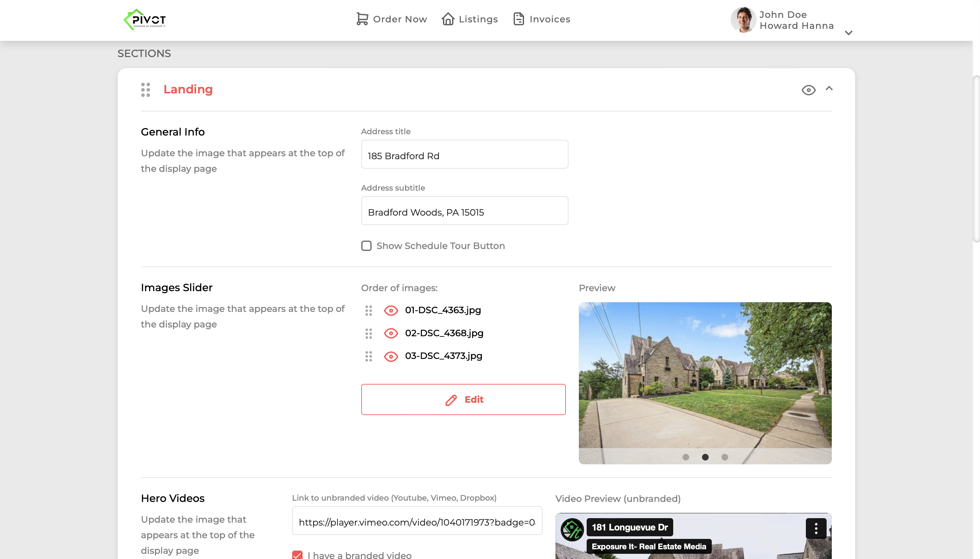Click drag handle for 01-DSC_4363.jpg
Viewport: 980px width, 559px height.
368,310
